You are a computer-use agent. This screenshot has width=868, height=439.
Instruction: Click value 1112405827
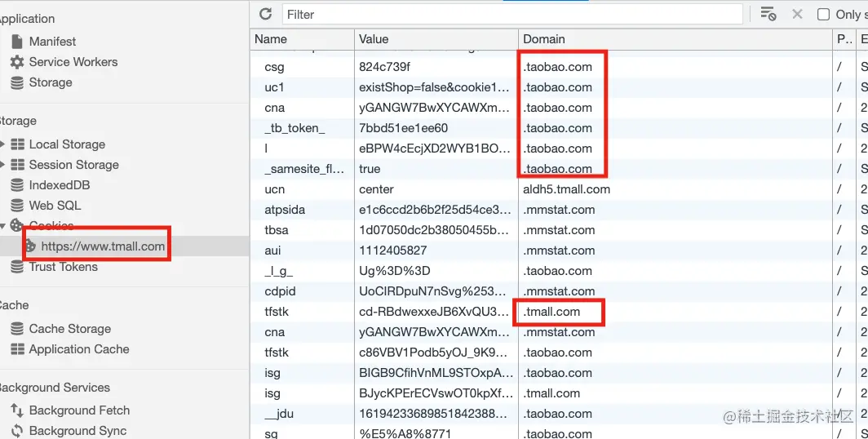tap(392, 251)
